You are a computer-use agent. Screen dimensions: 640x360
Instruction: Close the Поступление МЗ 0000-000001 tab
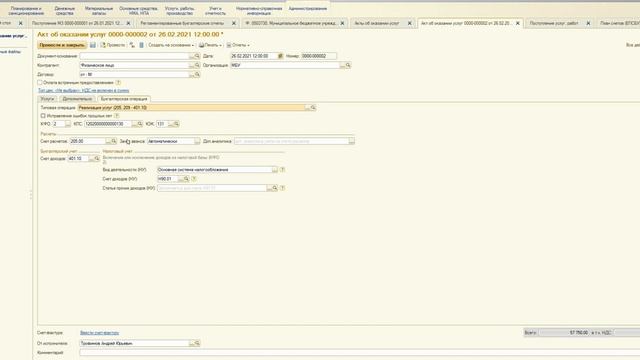(x=128, y=23)
